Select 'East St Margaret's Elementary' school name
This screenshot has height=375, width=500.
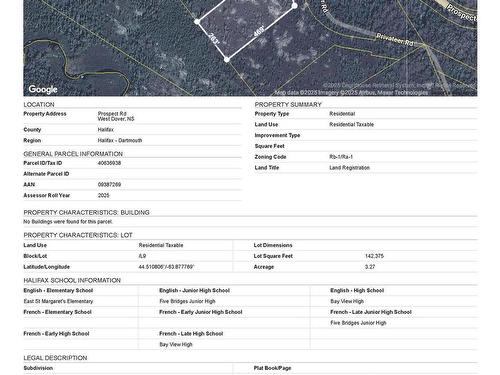tap(58, 301)
